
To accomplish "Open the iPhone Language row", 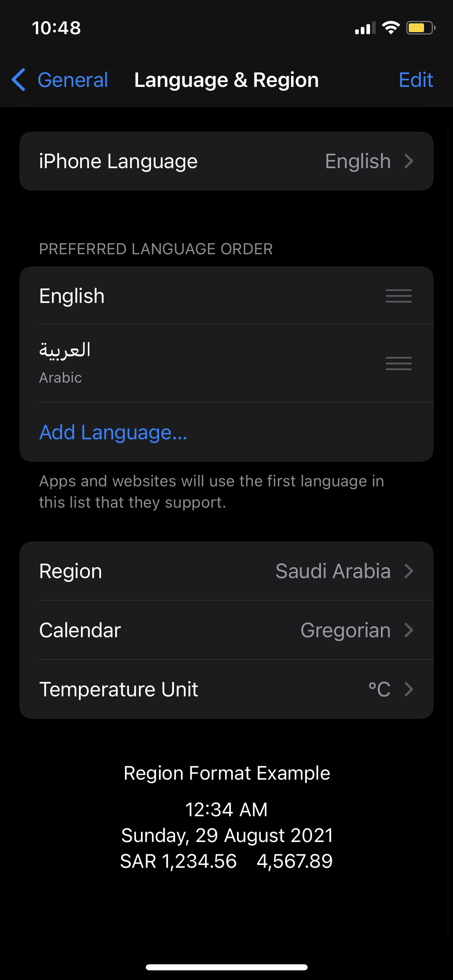I will [x=226, y=161].
